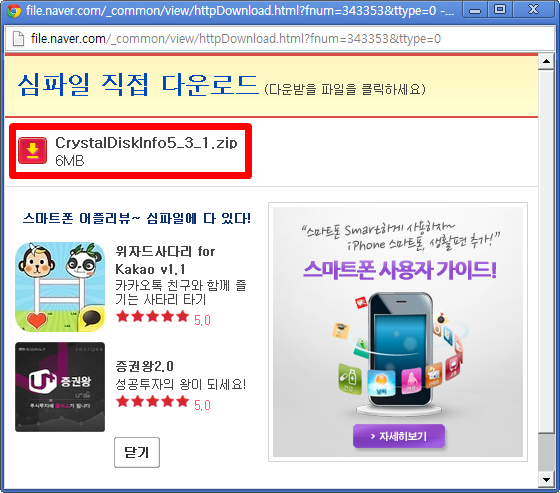Viewport: 560px width, 493px height.
Task: Click the 자세히보기 purple button
Action: pos(399,436)
